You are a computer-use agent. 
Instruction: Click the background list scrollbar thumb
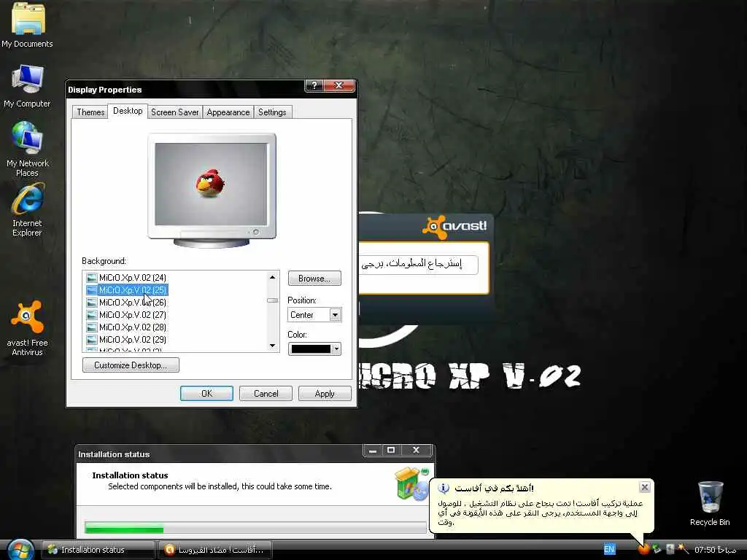(273, 300)
